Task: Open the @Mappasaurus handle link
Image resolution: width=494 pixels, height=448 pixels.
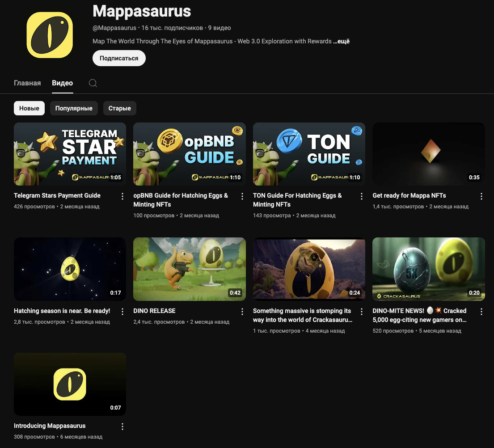Action: click(x=114, y=28)
